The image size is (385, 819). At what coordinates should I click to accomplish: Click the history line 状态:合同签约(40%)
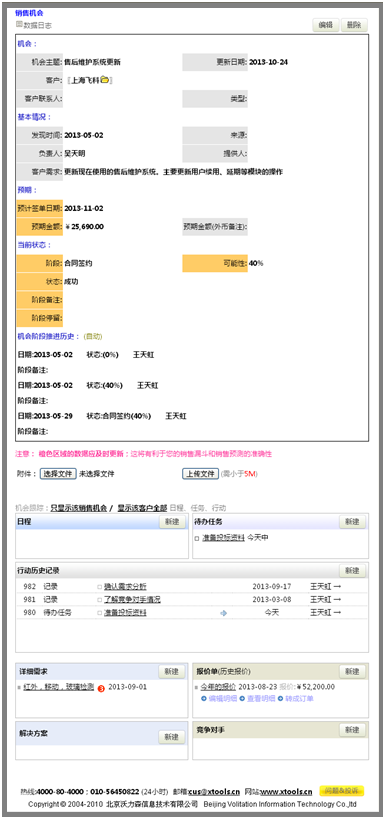pos(119,416)
